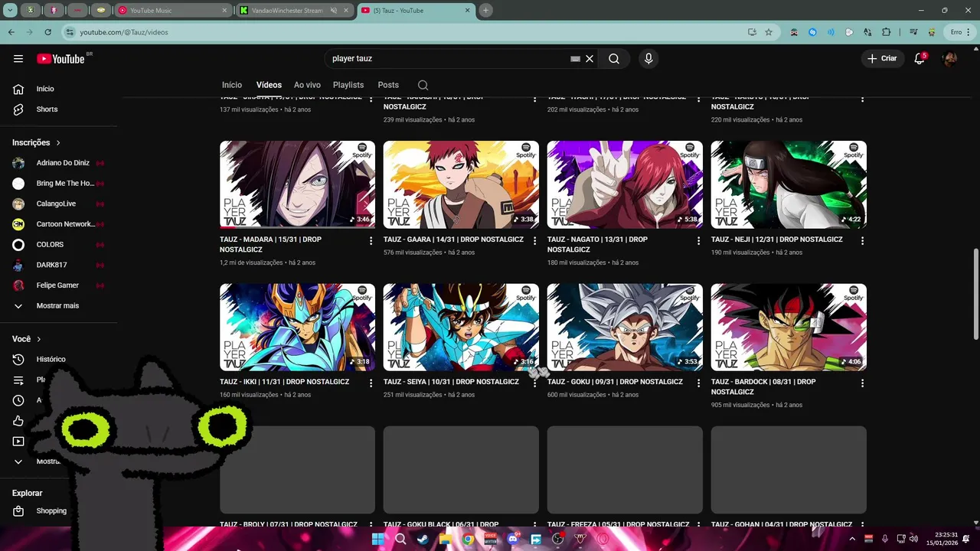Open the Madara video thumbnail

coord(297,184)
